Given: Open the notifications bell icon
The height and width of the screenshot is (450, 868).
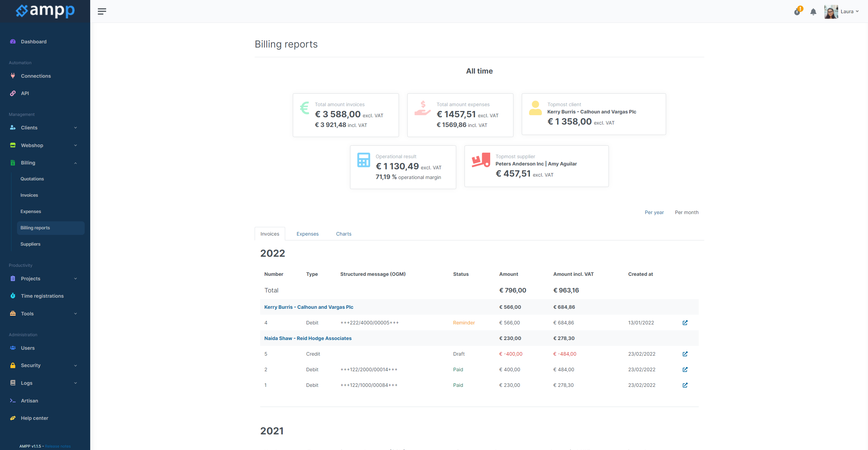Looking at the screenshot, I should [813, 12].
